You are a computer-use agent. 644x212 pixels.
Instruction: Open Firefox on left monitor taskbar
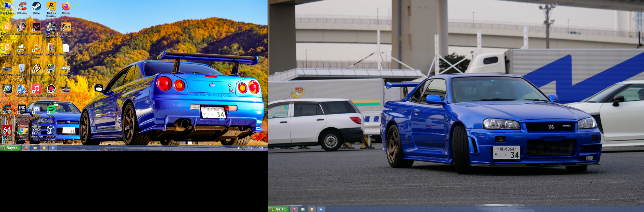pos(26,148)
